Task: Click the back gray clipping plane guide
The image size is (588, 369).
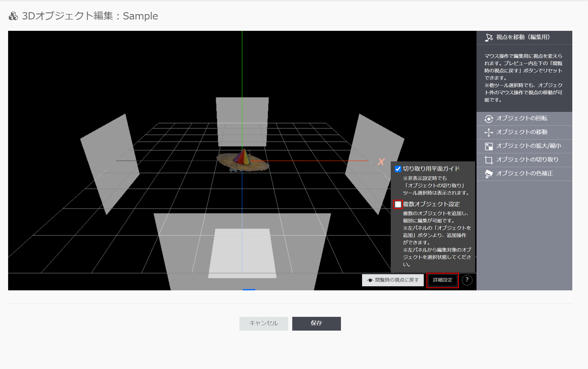Action: (242, 122)
